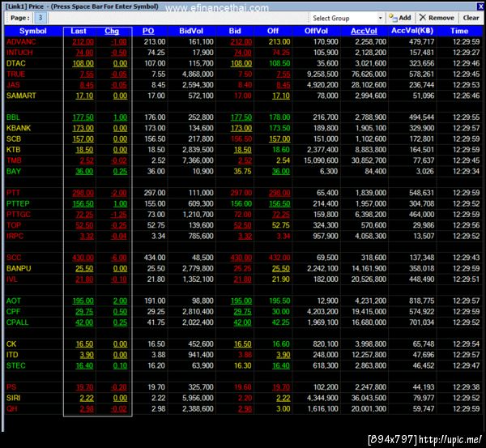
Task: Select the AOT symbol
Action: pos(14,301)
